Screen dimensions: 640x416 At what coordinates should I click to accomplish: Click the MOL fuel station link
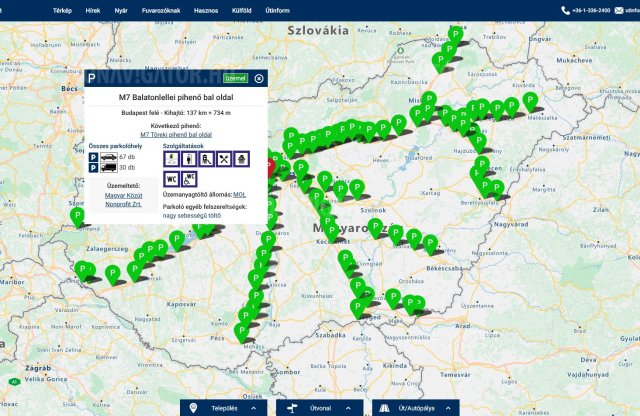(x=240, y=195)
